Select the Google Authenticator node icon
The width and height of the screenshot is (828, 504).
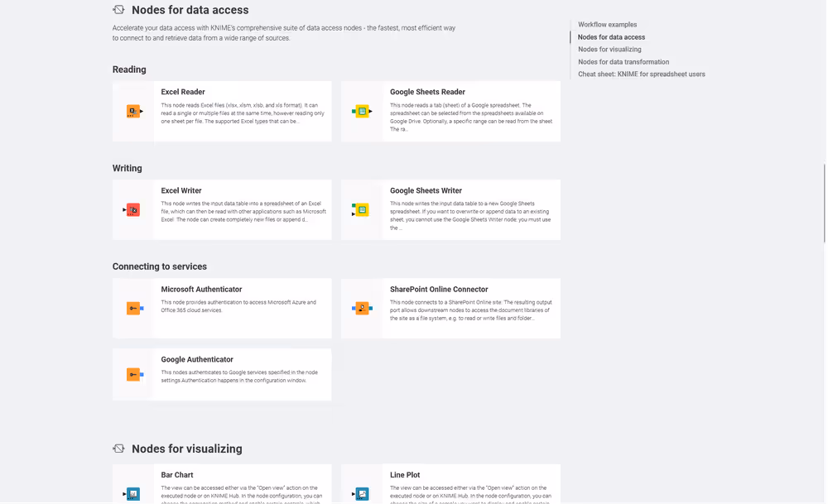(x=132, y=374)
